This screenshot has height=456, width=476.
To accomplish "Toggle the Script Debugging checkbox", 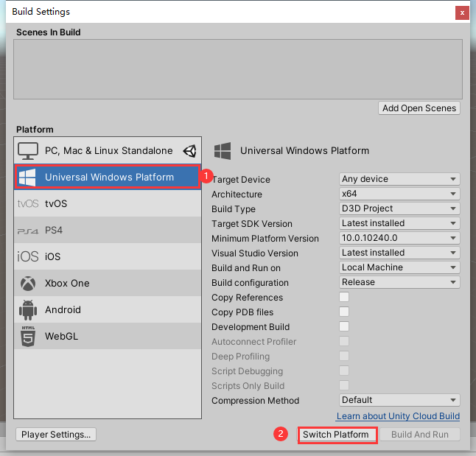I will click(344, 371).
